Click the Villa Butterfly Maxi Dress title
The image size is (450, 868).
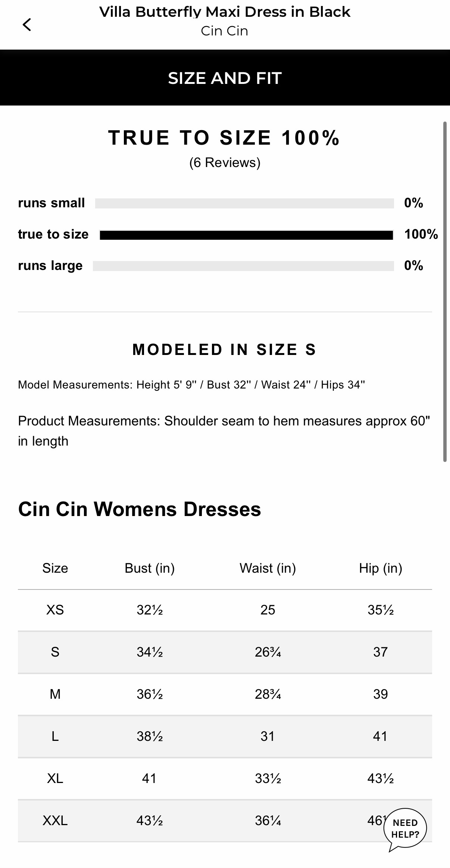(225, 12)
